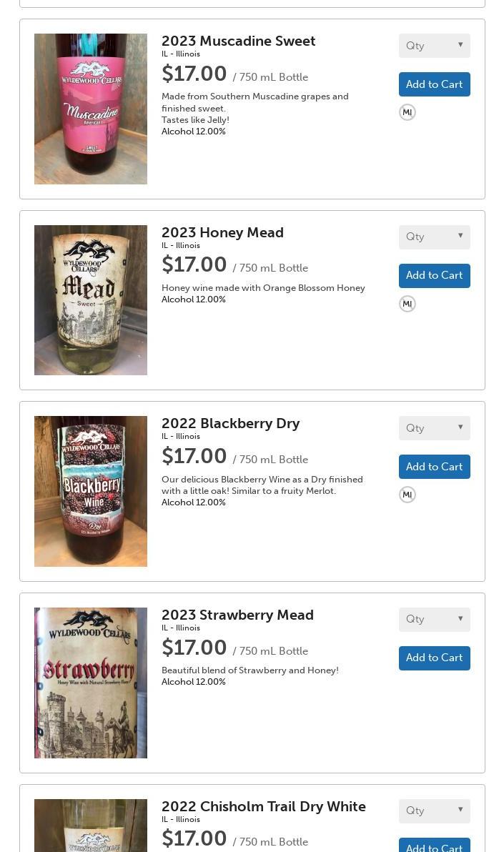Screen dimensions: 504x852
Task: Add Chisholm Trail Dry White to cart
Action: click(x=434, y=846)
